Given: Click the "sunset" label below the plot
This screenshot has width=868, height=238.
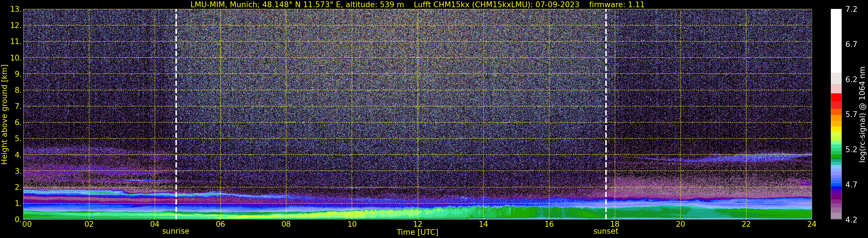Looking at the screenshot, I should pos(606,231).
